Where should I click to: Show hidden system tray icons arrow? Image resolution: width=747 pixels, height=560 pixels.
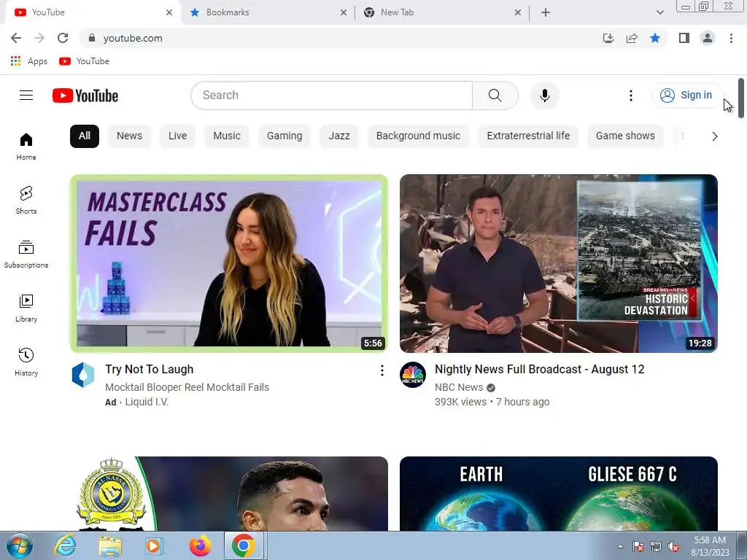point(620,546)
